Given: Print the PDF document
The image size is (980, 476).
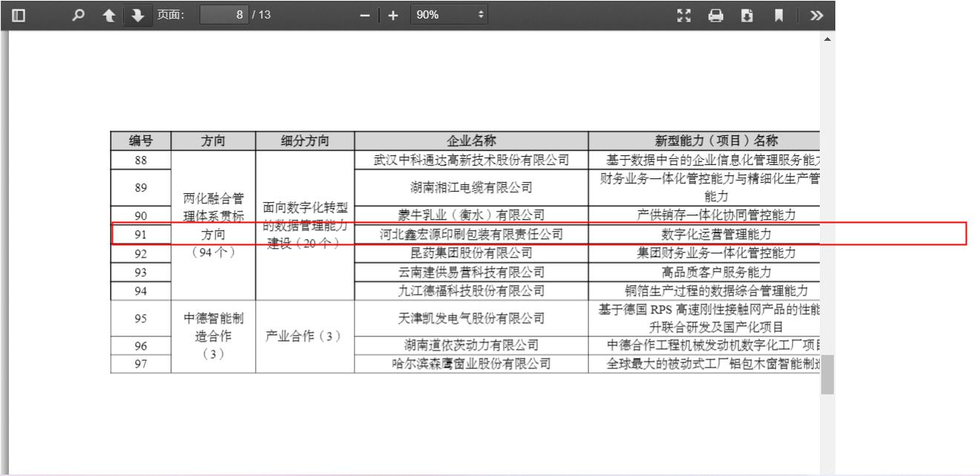Looking at the screenshot, I should point(716,15).
